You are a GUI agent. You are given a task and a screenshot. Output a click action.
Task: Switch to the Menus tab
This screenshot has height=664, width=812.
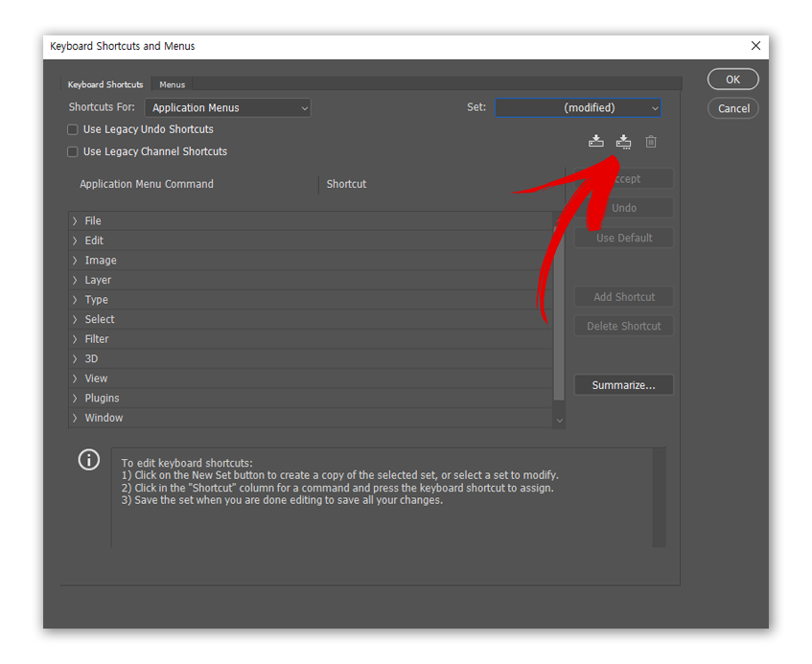click(172, 84)
